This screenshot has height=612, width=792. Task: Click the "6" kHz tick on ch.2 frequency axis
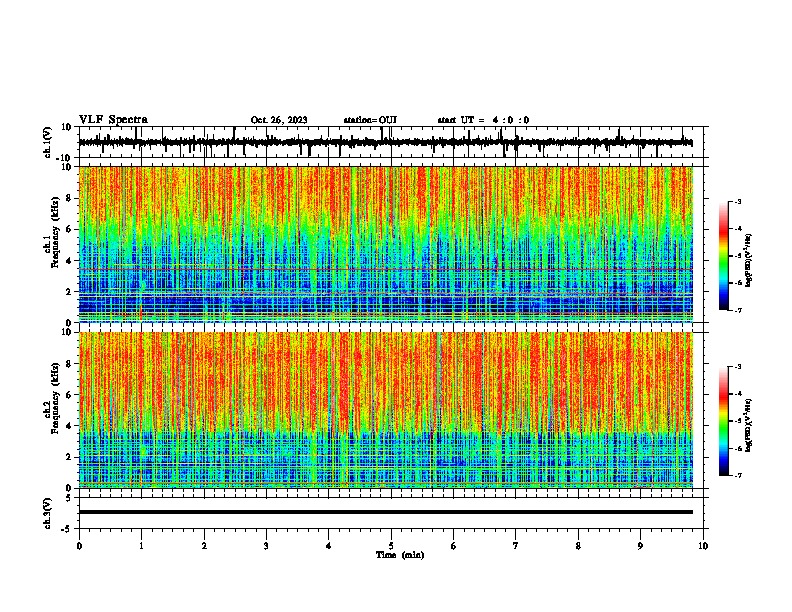69,395
